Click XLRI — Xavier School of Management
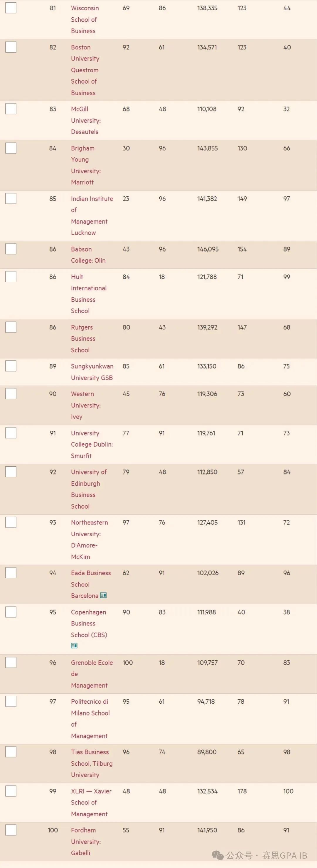The height and width of the screenshot is (868, 317). click(x=91, y=803)
